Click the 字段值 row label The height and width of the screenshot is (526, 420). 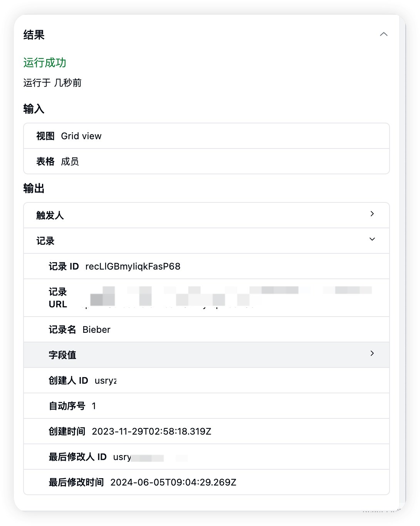[x=62, y=355]
